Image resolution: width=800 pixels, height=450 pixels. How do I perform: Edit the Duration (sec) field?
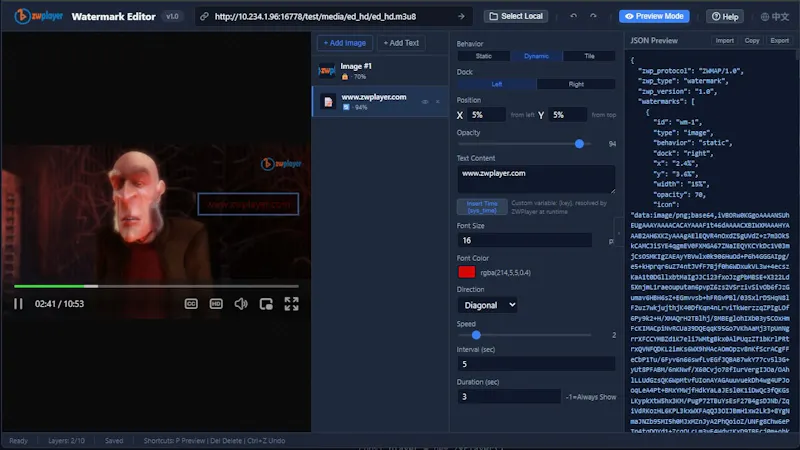click(509, 396)
